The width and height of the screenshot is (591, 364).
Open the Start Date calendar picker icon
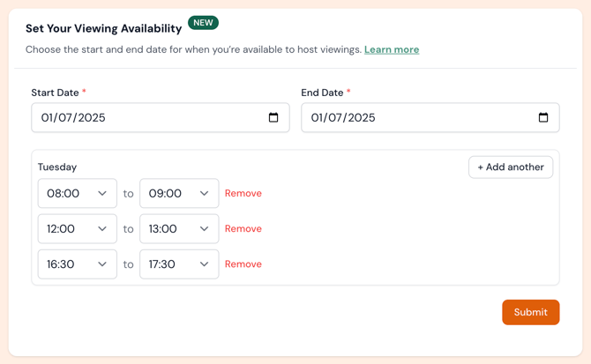coord(273,118)
